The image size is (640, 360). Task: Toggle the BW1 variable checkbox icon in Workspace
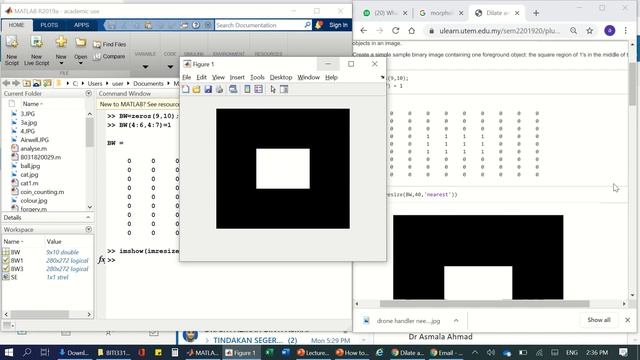6,260
